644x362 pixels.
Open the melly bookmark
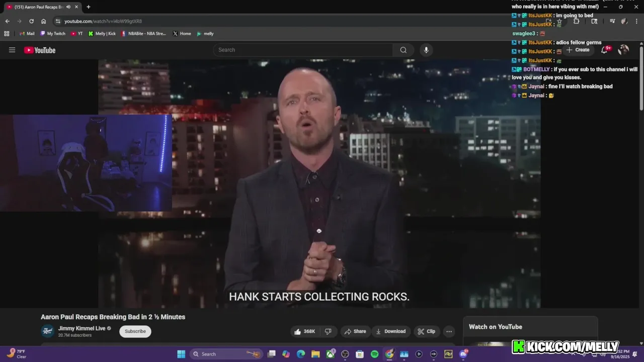pos(205,34)
